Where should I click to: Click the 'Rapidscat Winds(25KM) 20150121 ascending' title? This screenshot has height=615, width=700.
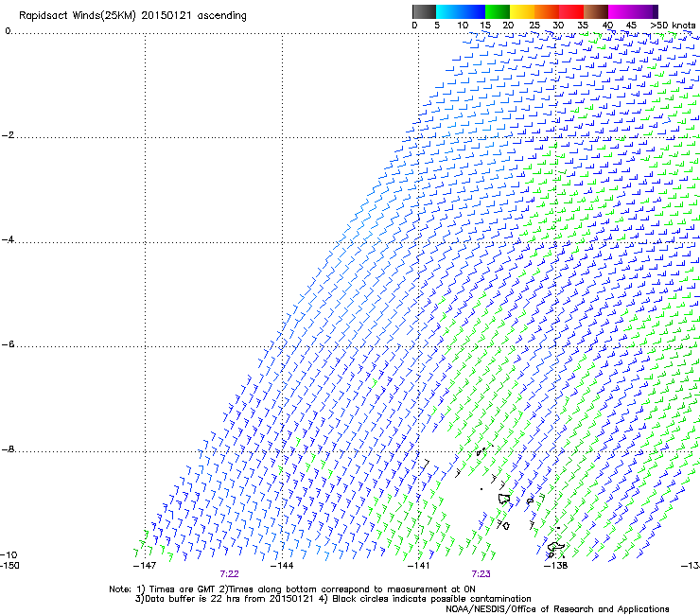tap(132, 16)
